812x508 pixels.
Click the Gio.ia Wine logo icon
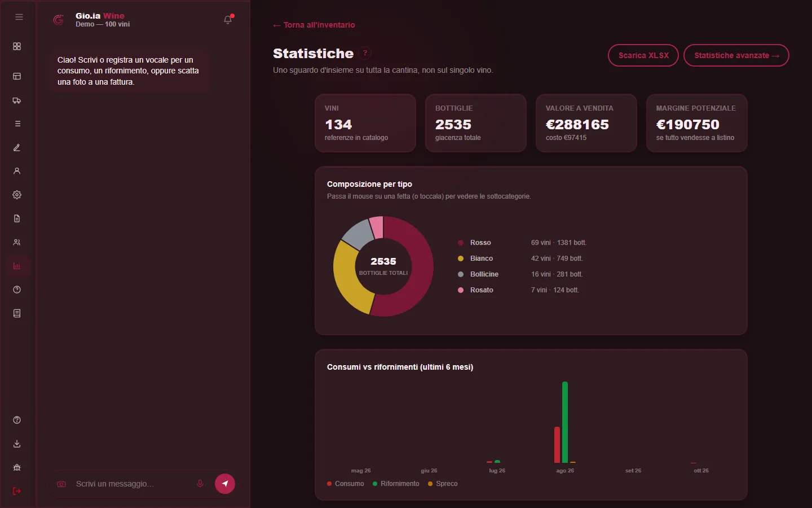[x=58, y=20]
